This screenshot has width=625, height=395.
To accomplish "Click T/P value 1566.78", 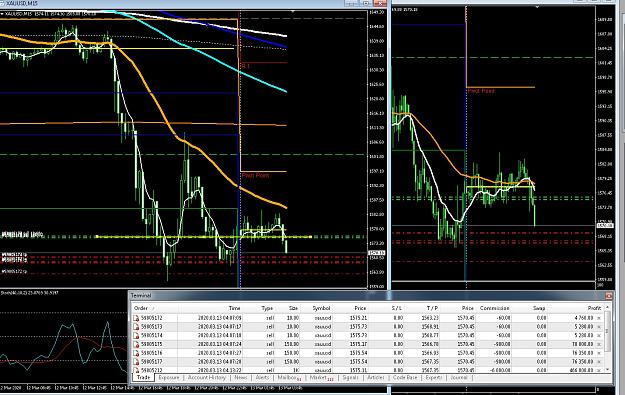I will 430,344.
